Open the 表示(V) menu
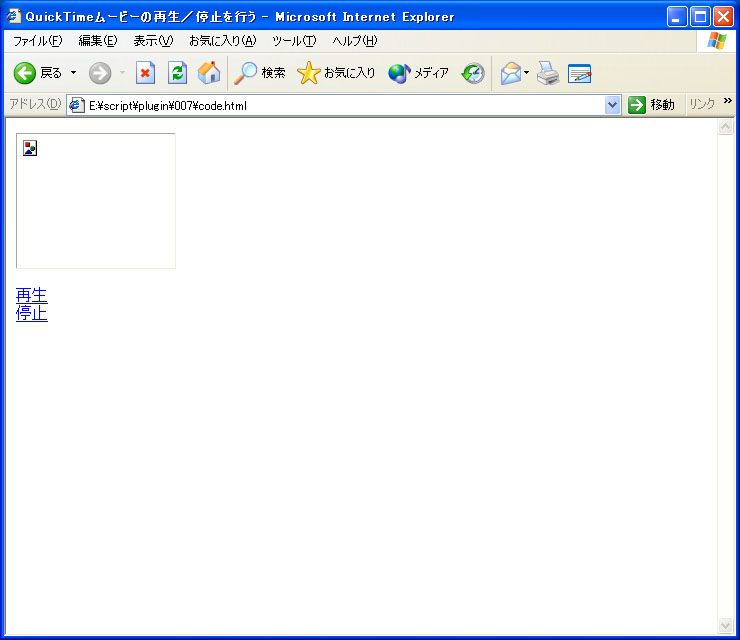Viewport: 740px width, 640px height. pos(153,41)
